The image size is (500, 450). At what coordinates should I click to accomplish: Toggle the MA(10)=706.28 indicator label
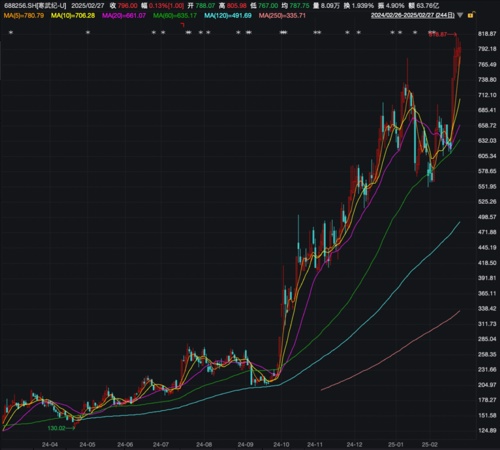click(73, 15)
